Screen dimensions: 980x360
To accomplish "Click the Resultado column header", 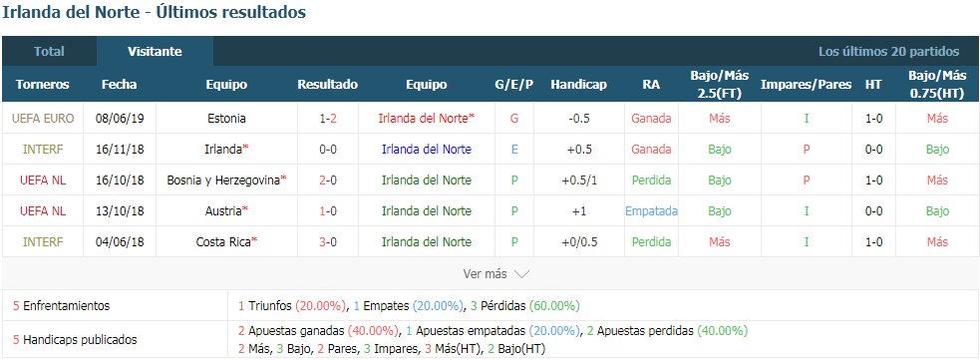I will [328, 85].
